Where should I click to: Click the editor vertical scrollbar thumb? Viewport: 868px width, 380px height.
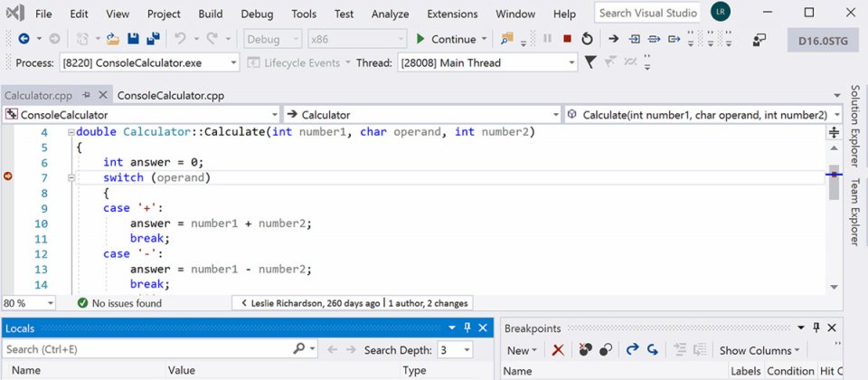tap(835, 182)
